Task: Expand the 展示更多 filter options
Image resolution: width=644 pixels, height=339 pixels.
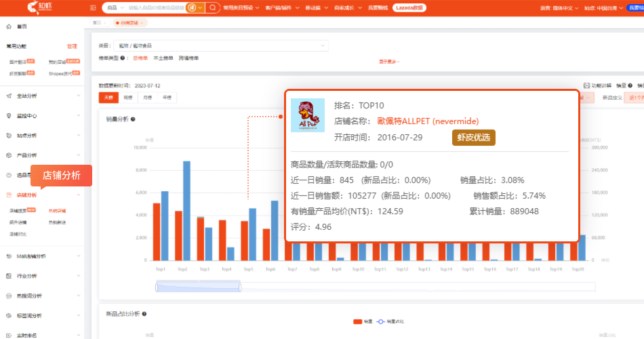Action: [x=389, y=62]
